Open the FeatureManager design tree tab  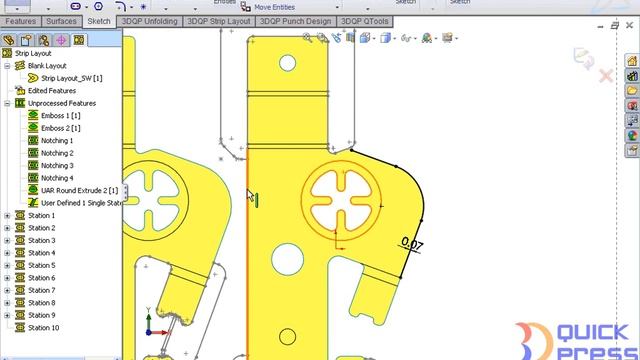[x=9, y=40]
